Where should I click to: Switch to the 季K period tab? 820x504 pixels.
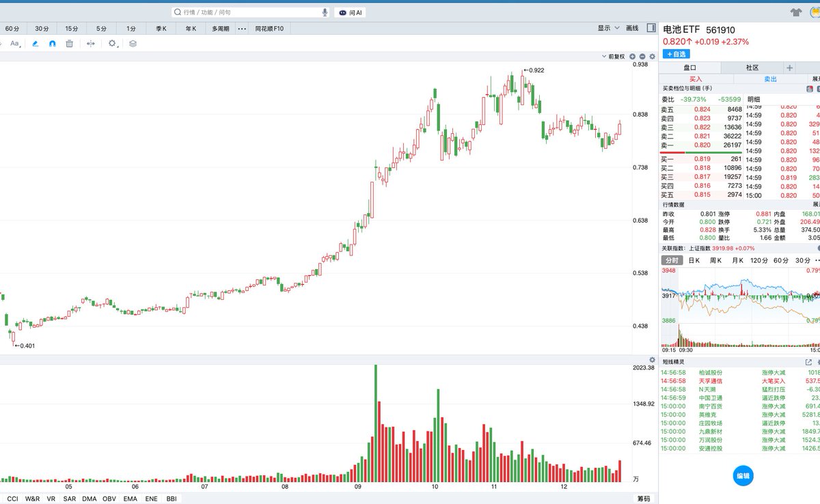click(161, 28)
